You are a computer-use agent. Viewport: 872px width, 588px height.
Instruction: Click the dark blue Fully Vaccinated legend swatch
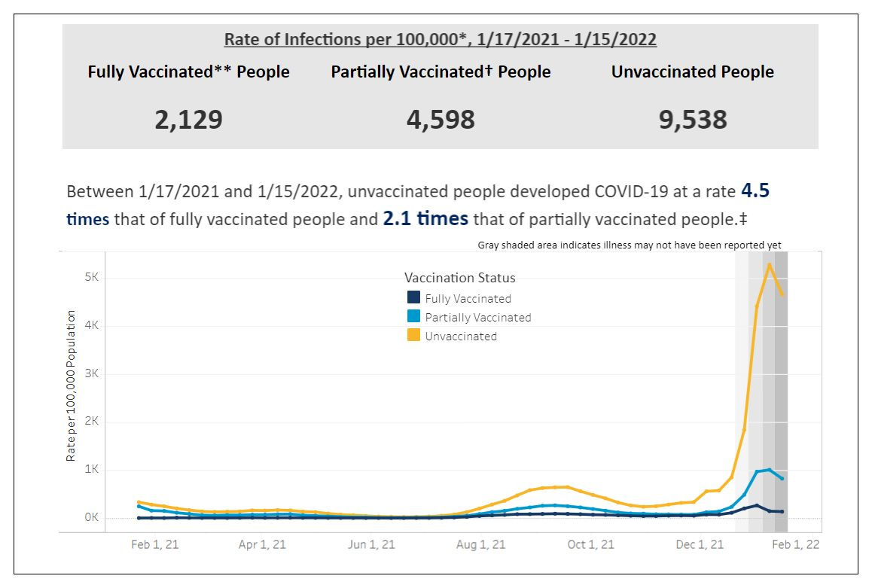pyautogui.click(x=413, y=297)
